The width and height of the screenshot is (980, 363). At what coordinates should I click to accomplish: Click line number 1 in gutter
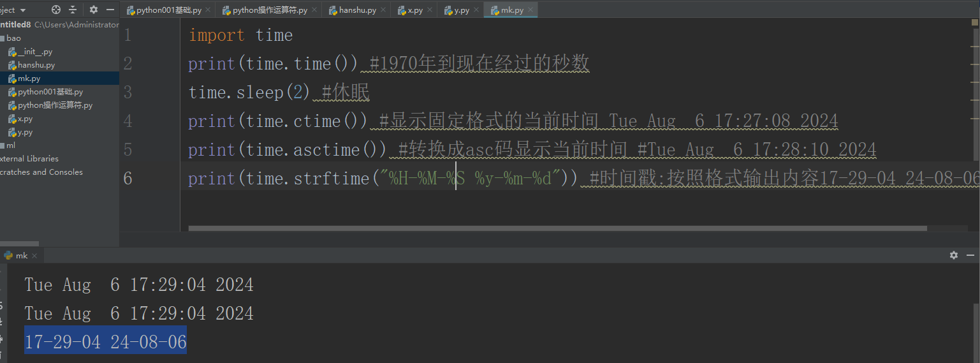coord(128,35)
